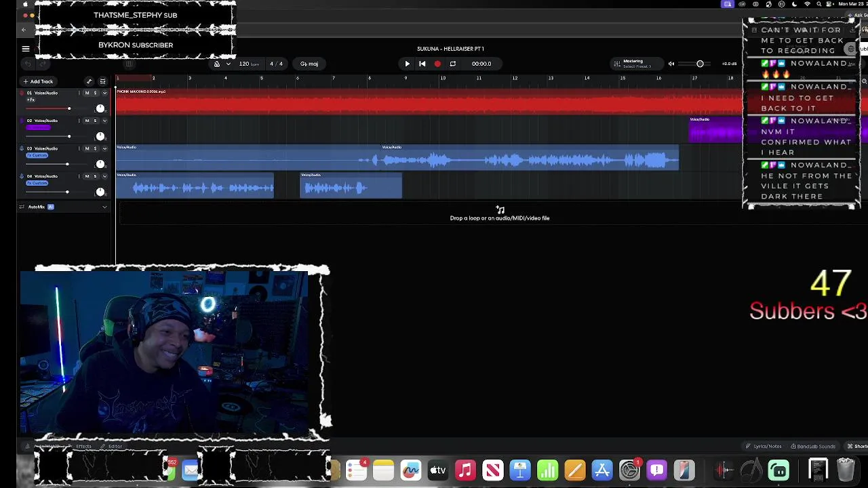
Task: Open the Mastering preset selector
Action: pos(636,64)
